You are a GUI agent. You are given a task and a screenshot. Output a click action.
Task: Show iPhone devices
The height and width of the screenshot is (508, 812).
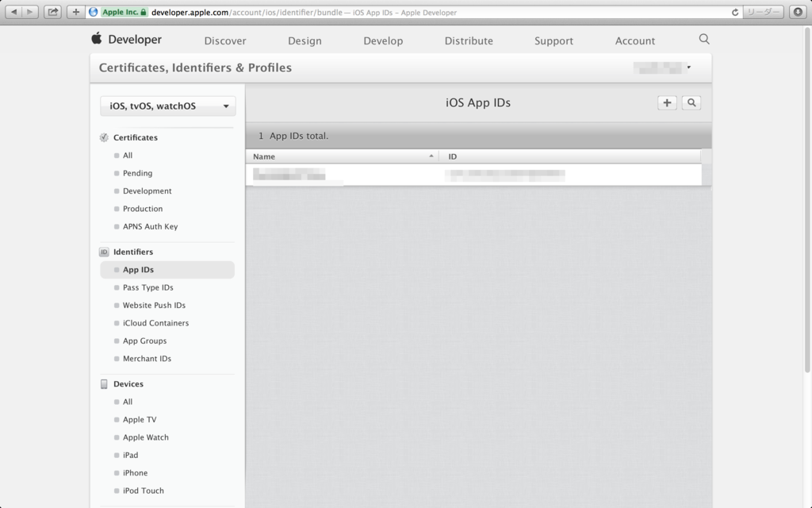[x=135, y=473]
